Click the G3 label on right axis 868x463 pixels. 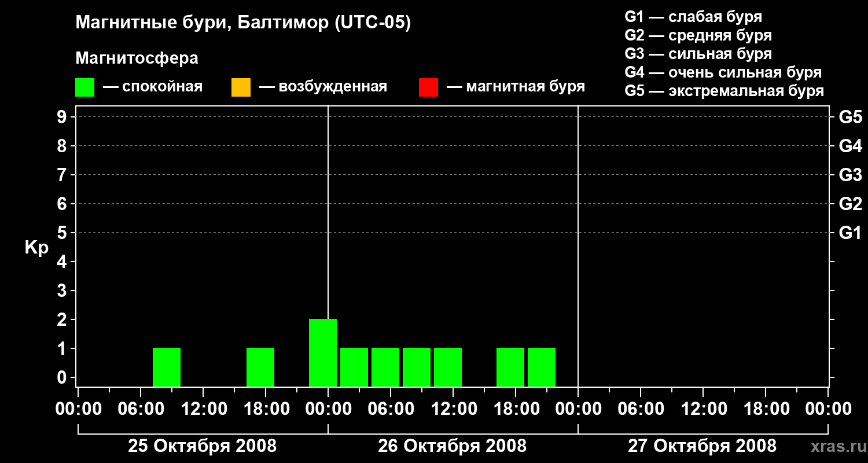tap(851, 175)
